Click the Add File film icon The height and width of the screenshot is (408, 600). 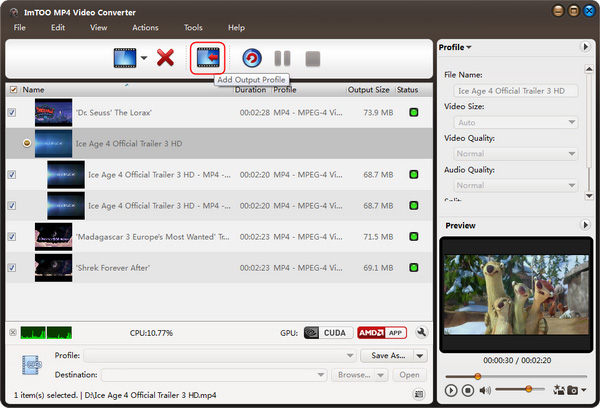(x=125, y=58)
